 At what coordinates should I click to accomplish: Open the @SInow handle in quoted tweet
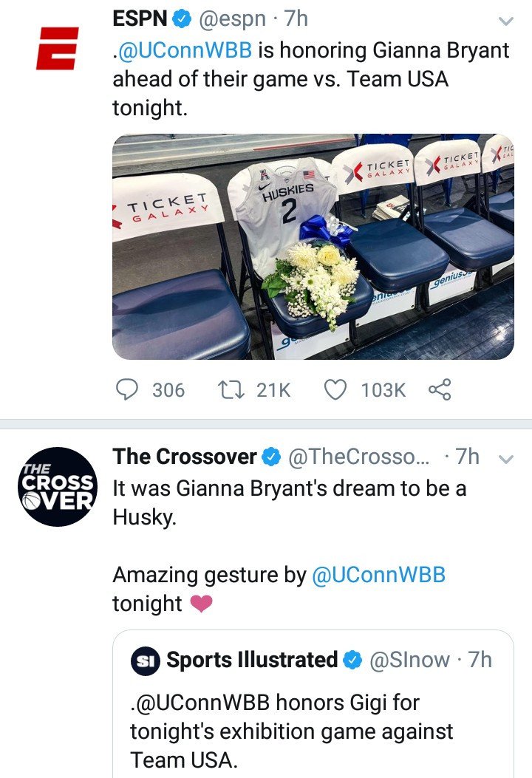(410, 660)
